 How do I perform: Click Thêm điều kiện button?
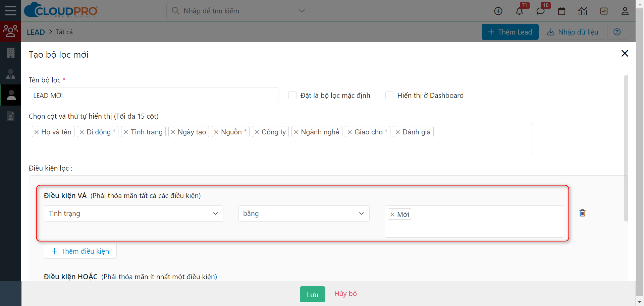click(80, 251)
